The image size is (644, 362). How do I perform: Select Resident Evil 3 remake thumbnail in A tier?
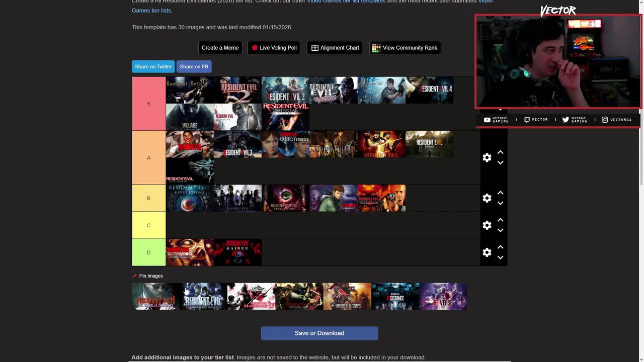pyautogui.click(x=237, y=144)
